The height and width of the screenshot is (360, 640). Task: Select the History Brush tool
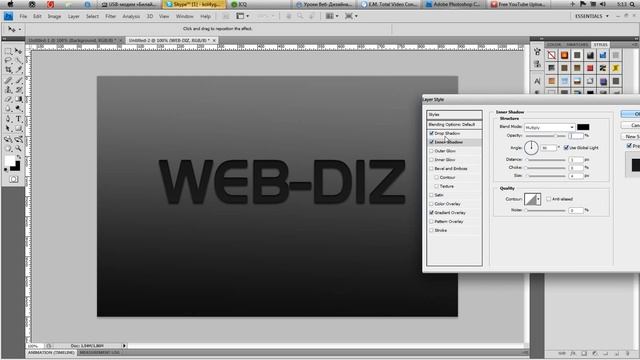(18, 90)
